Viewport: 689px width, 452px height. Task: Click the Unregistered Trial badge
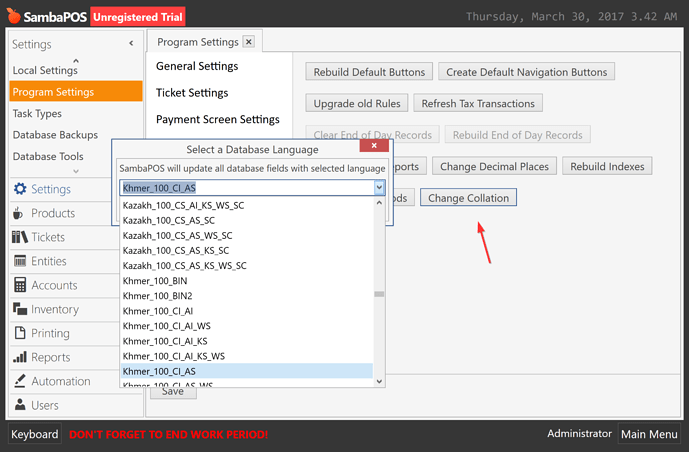point(138,17)
